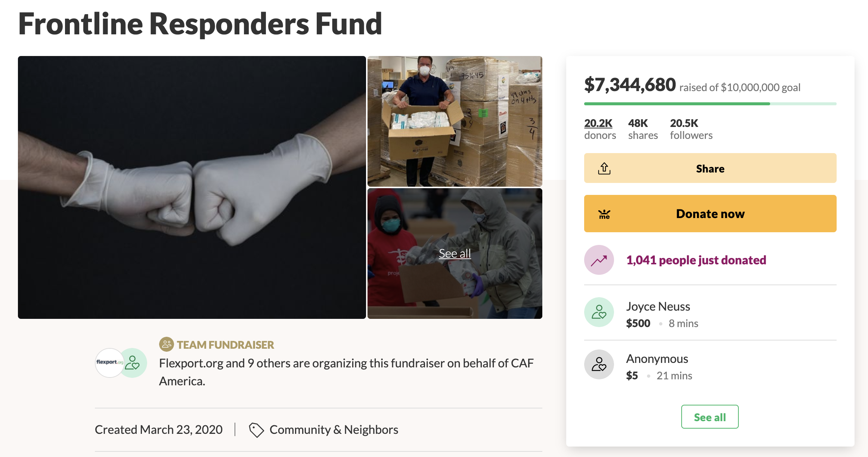Click the fundraising goal progress bar
This screenshot has width=868, height=457.
pos(710,103)
